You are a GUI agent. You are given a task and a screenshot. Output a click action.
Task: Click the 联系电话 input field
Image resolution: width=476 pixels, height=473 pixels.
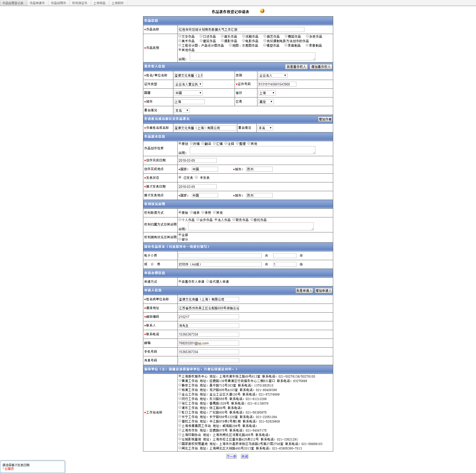(209, 334)
